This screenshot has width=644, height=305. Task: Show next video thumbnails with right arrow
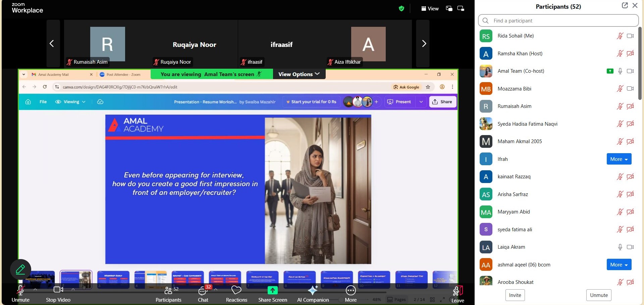click(423, 44)
